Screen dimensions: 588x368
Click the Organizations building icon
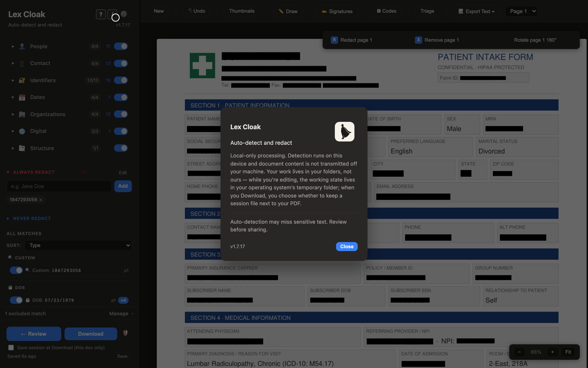22,115
